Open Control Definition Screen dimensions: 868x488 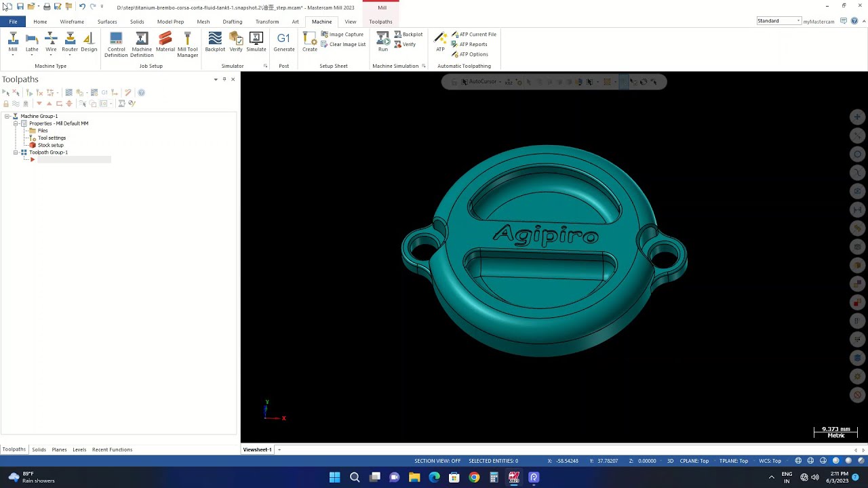click(116, 45)
